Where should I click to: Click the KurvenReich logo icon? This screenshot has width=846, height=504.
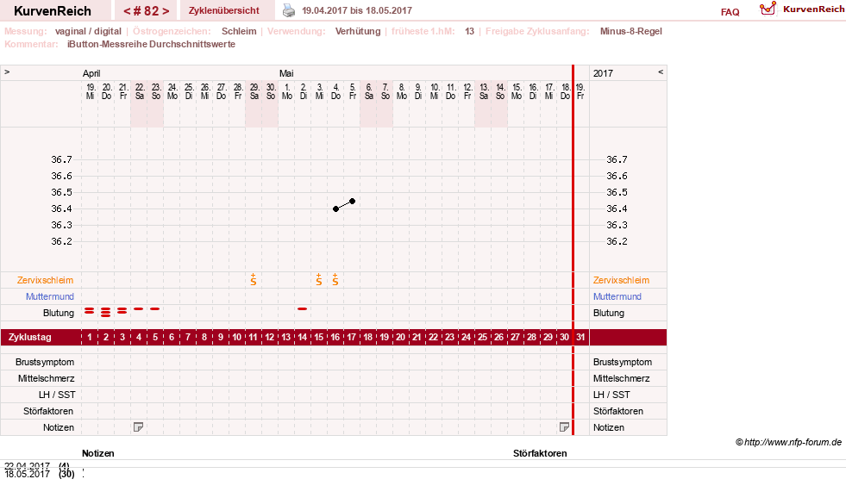click(x=768, y=8)
